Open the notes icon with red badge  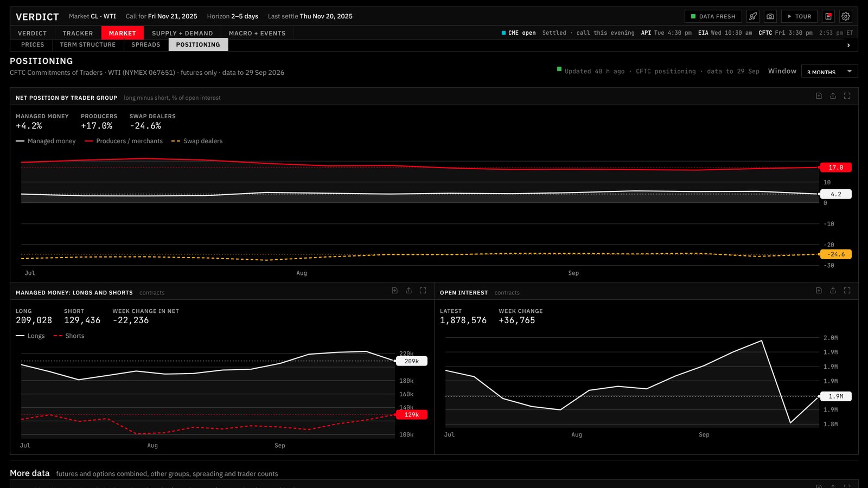tap(828, 16)
